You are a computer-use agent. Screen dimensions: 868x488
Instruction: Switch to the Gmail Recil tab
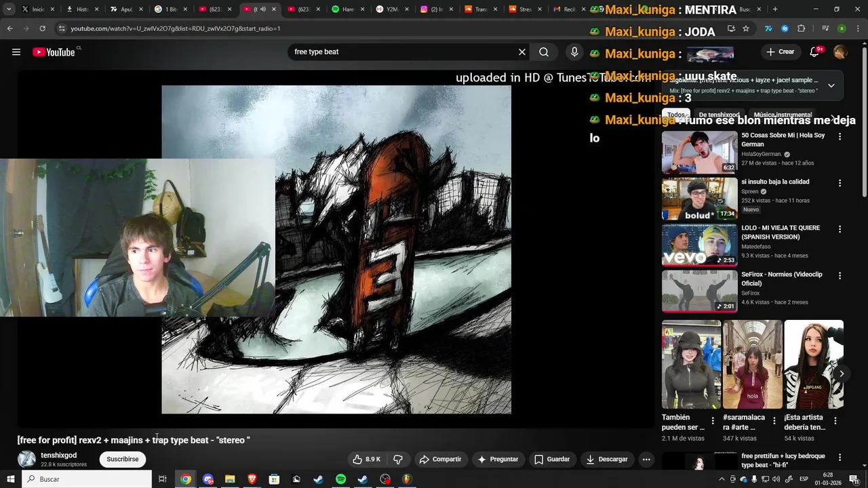point(569,9)
